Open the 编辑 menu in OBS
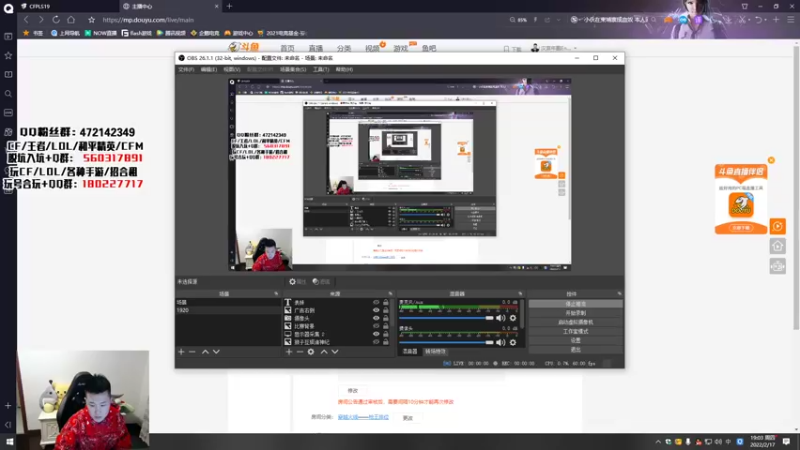 point(209,69)
